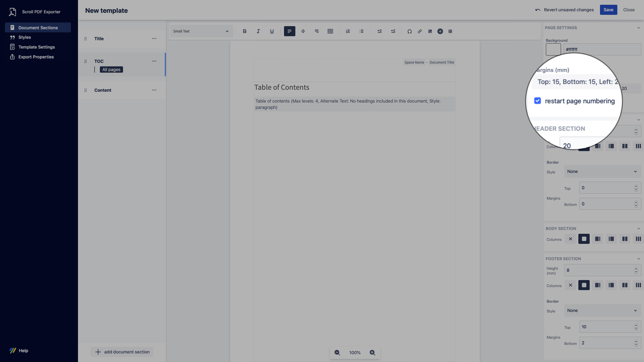Save the template

(x=608, y=10)
